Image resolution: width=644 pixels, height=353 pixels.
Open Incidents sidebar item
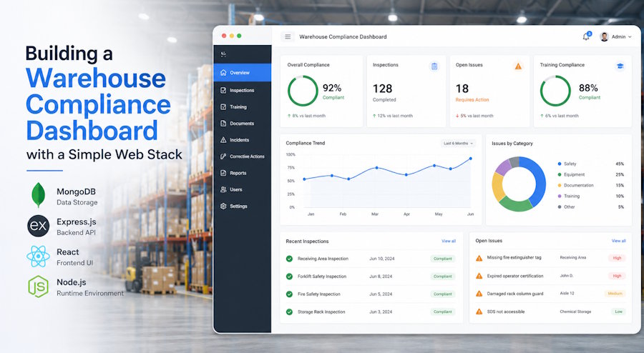point(243,140)
